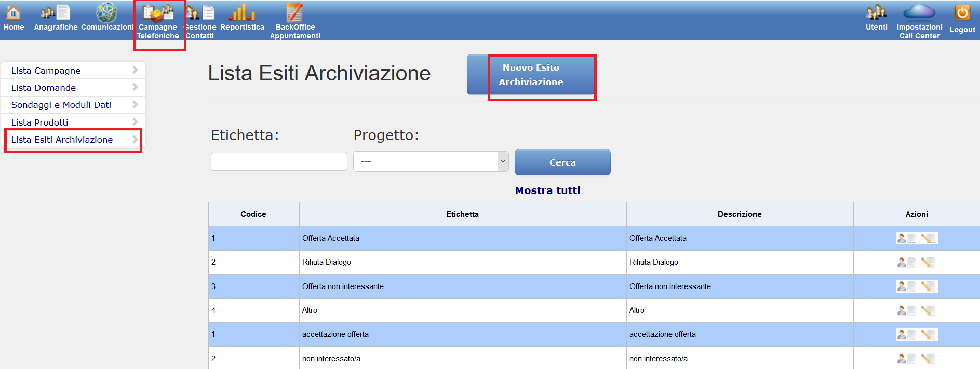Viewport: 980px width, 369px height.
Task: Select 'non interessato/a' in Descrizione column
Action: [x=659, y=359]
